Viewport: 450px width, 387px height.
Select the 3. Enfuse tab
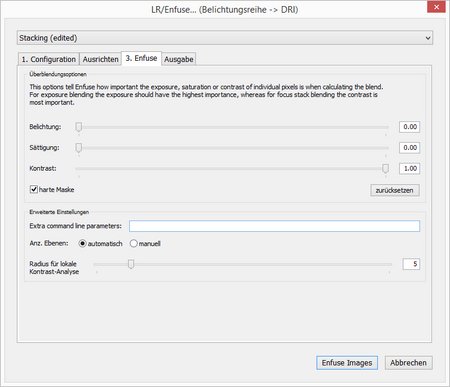click(x=141, y=58)
